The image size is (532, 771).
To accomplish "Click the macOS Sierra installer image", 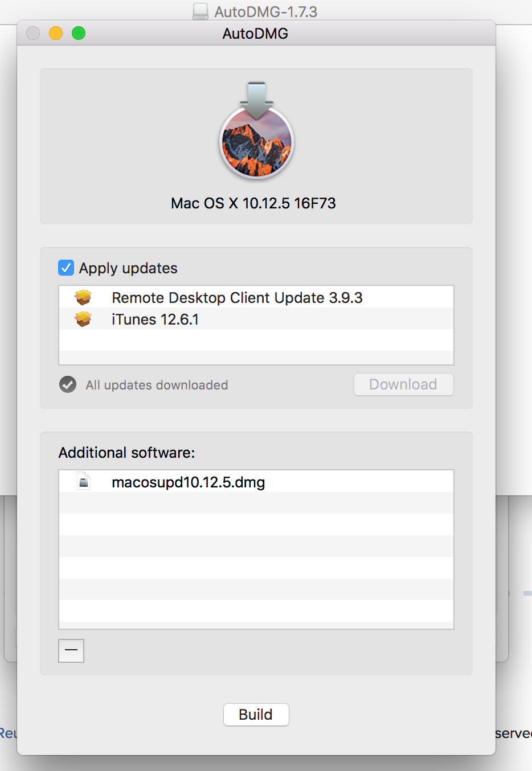I will tap(256, 131).
